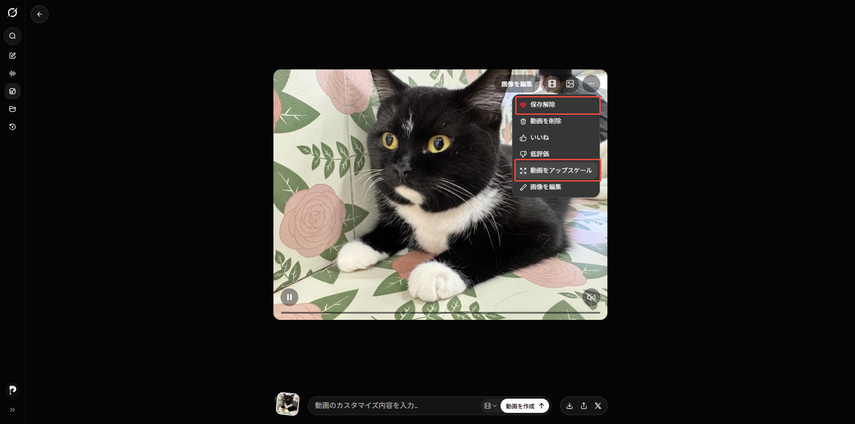Select 保存解除 in the menu
The width and height of the screenshot is (855, 424).
(x=557, y=105)
